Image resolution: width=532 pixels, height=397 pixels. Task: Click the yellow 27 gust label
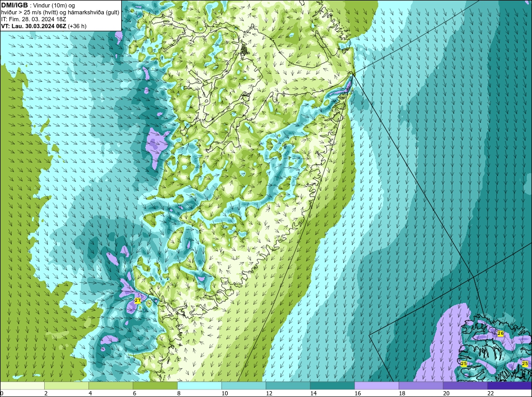click(137, 300)
